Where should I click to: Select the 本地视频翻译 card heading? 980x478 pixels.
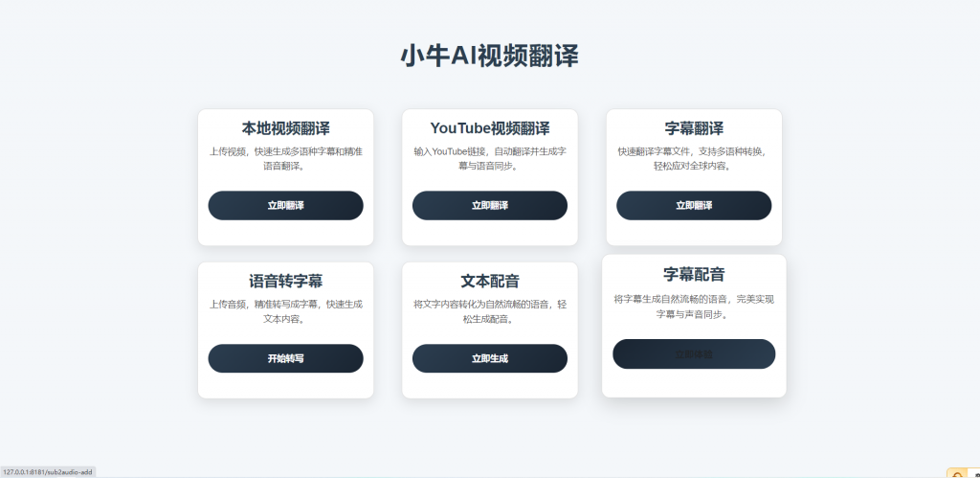285,129
